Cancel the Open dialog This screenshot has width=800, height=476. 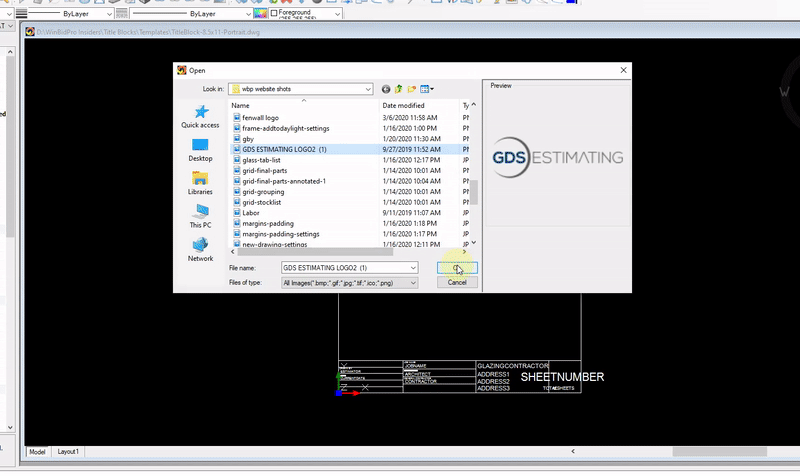click(x=457, y=282)
